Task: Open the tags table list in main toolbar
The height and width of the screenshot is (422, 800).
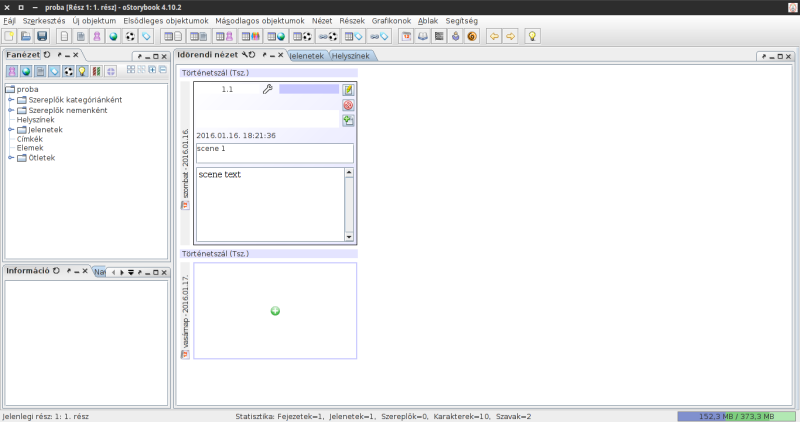Action: coord(353,36)
